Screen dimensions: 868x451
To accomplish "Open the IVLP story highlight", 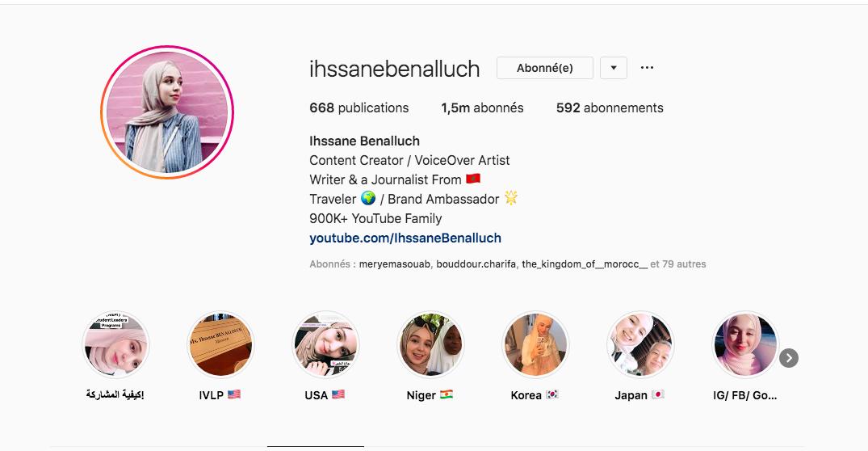I will click(220, 344).
